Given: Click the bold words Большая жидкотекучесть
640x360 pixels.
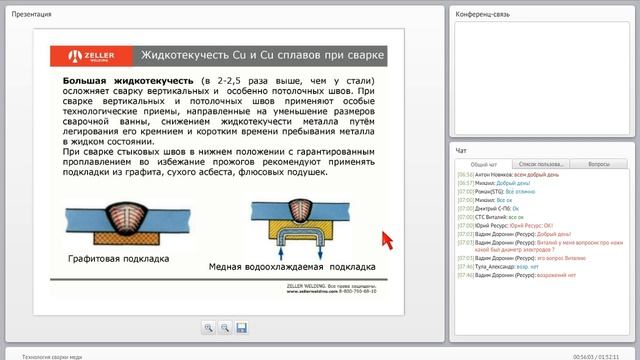Looking at the screenshot, I should tap(128, 81).
